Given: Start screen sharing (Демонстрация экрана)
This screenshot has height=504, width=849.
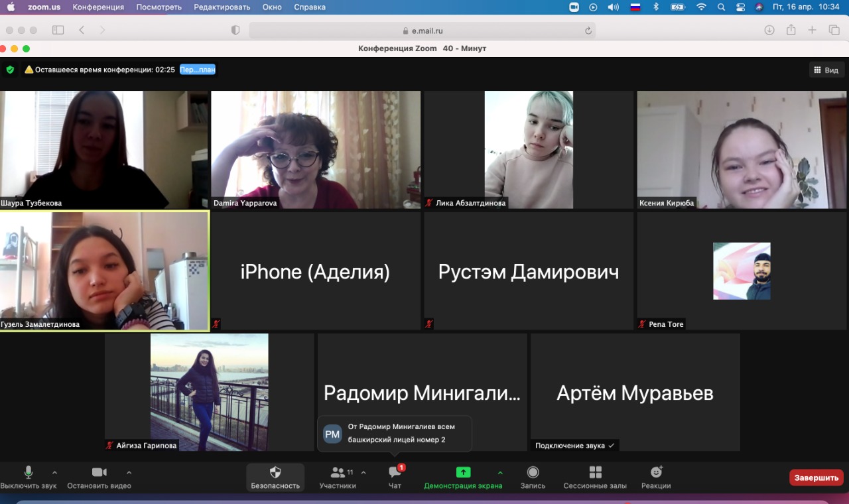Looking at the screenshot, I should click(463, 473).
